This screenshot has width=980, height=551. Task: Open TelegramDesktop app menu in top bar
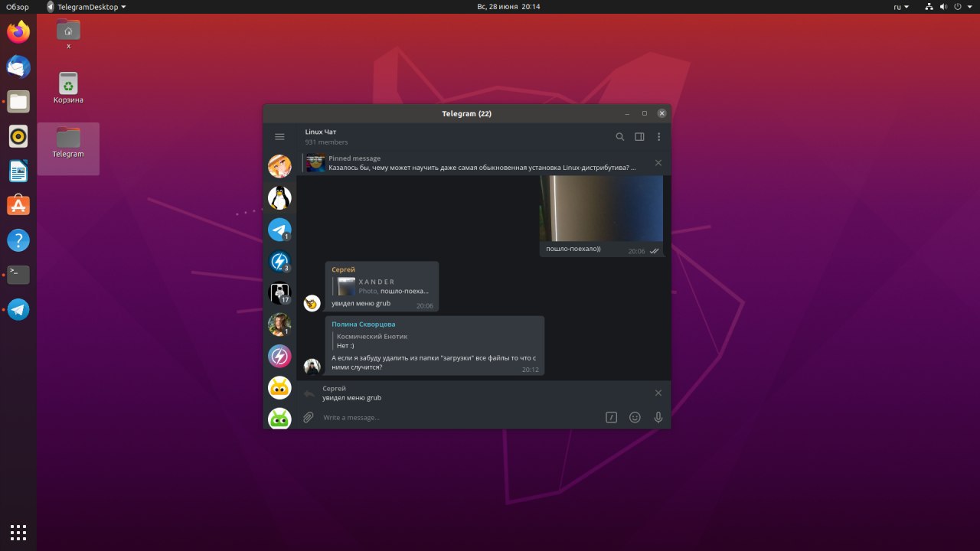(x=87, y=6)
